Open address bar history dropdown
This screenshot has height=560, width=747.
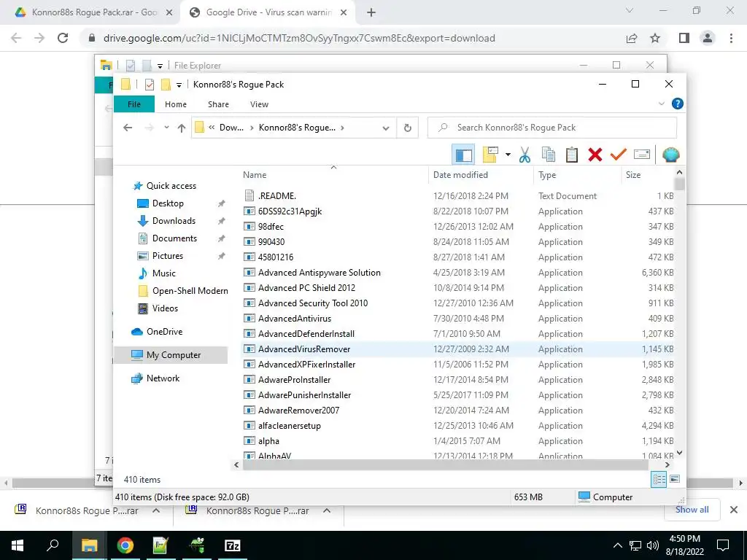[386, 128]
